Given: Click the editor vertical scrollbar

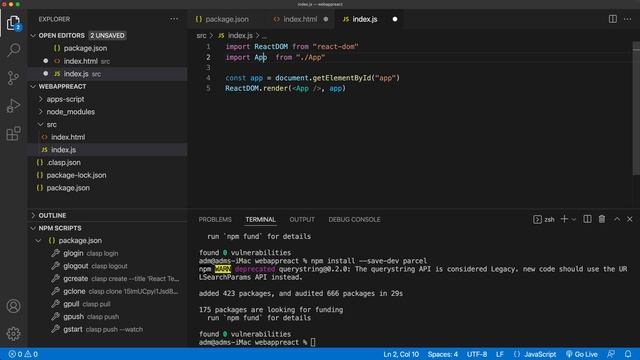Looking at the screenshot, I should [636, 108].
